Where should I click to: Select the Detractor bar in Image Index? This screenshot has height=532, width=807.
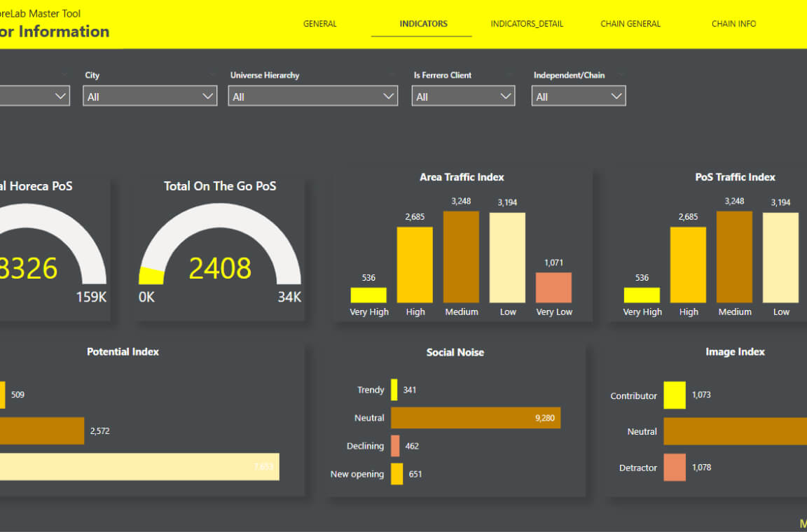pyautogui.click(x=675, y=467)
